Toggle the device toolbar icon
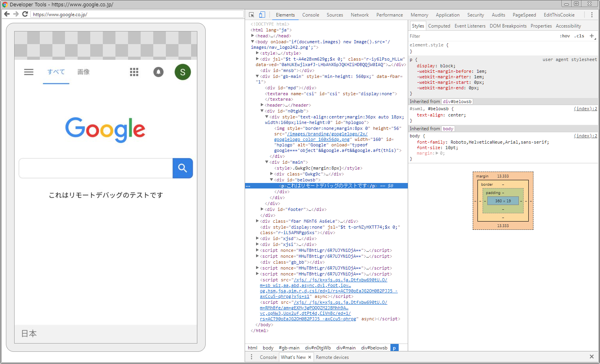Image resolution: width=600 pixels, height=364 pixels. (x=262, y=15)
